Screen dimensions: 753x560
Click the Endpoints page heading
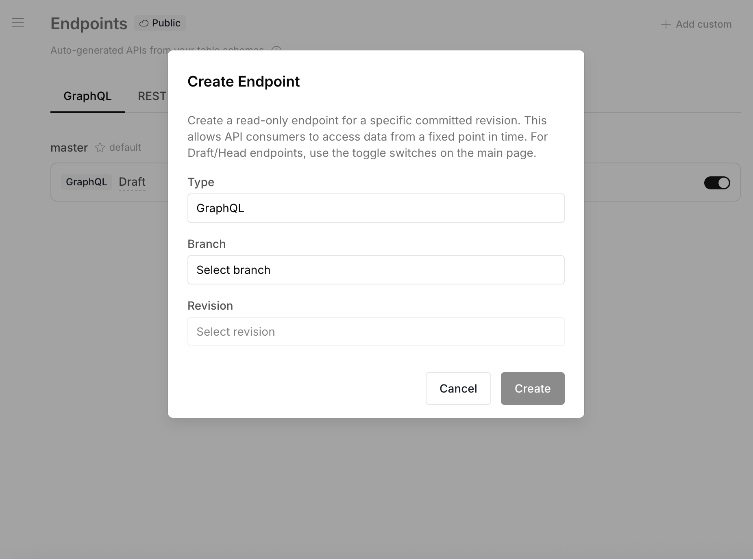coord(89,24)
